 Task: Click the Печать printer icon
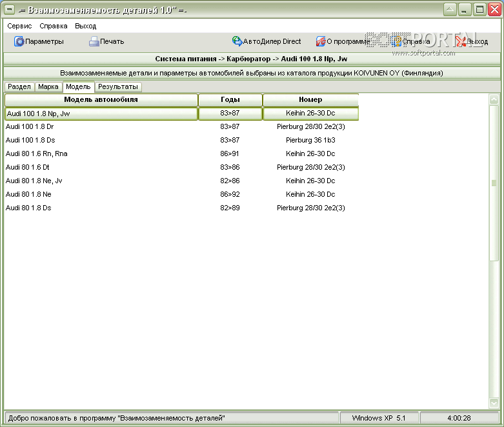pyautogui.click(x=94, y=41)
